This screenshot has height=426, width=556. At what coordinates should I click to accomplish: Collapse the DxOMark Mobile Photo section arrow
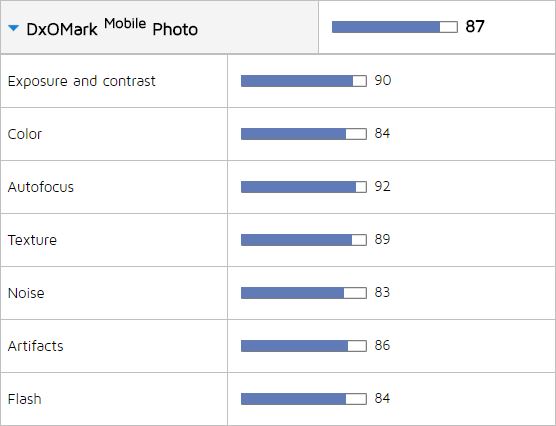(13, 28)
